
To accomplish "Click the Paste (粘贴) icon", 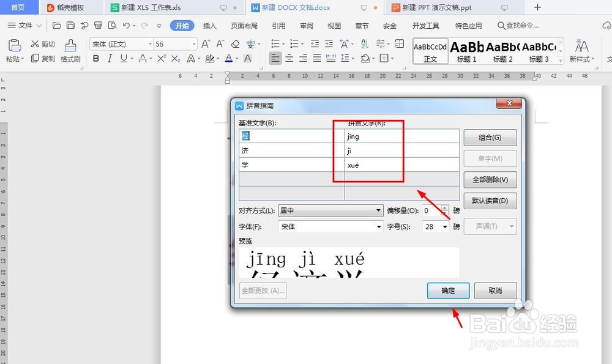I will coord(13,46).
